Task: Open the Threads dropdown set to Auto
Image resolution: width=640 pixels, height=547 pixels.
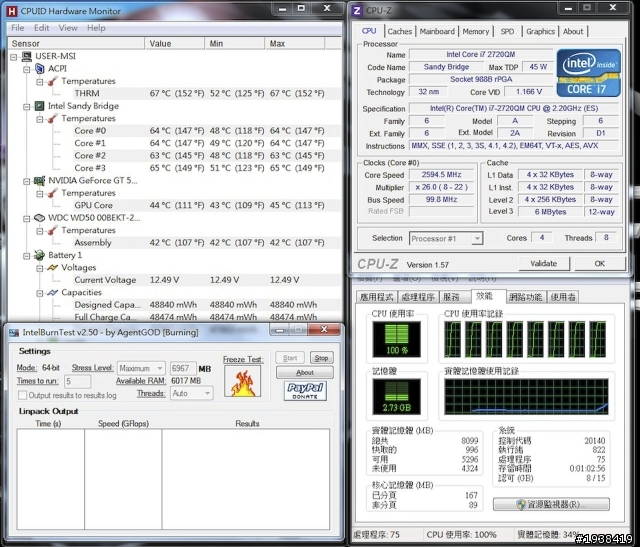Action: coord(191,393)
